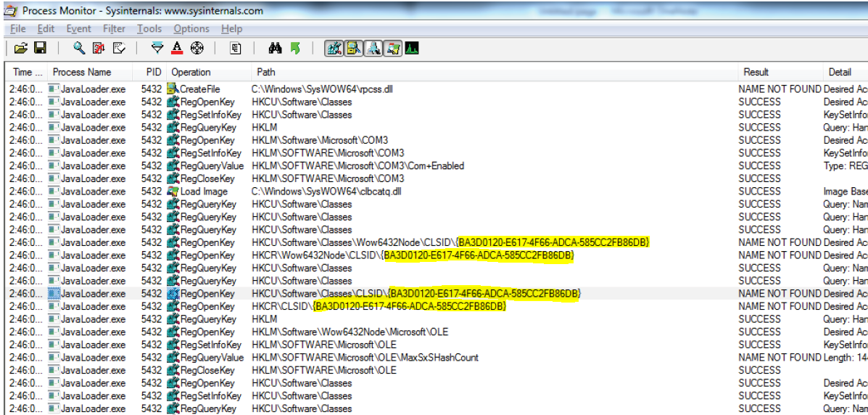Toggle the Autoscroll toolbar icon
The width and height of the screenshot is (868, 415).
(99, 49)
